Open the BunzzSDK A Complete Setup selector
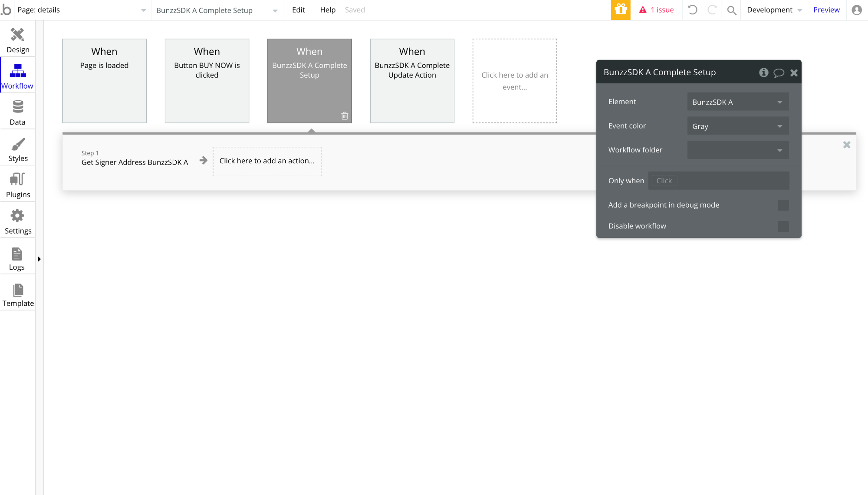Image resolution: width=868 pixels, height=495 pixels. 217,10
